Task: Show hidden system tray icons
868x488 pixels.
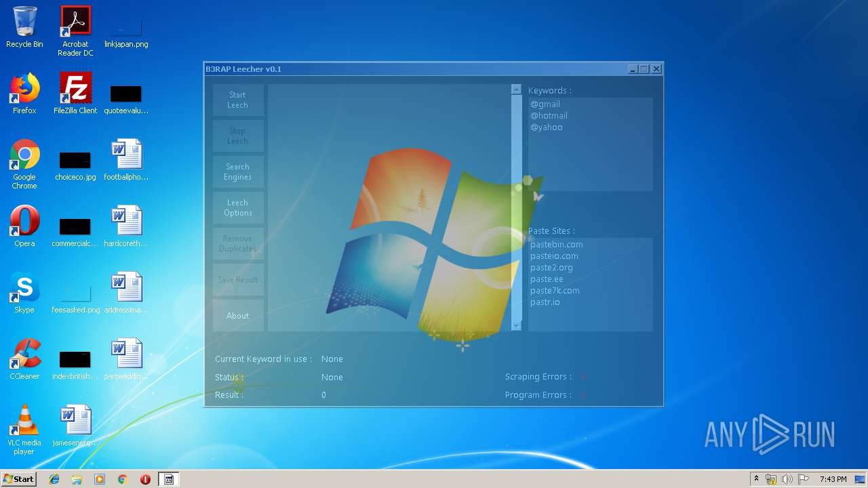Action: (x=756, y=479)
